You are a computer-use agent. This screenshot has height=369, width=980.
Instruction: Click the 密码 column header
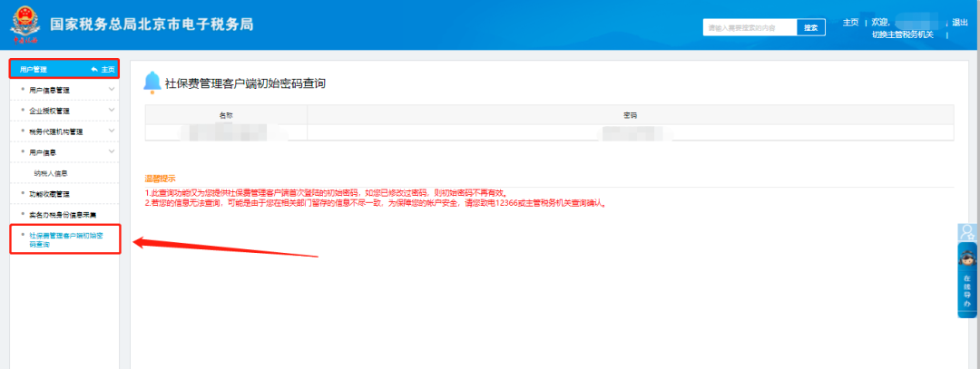tap(630, 115)
